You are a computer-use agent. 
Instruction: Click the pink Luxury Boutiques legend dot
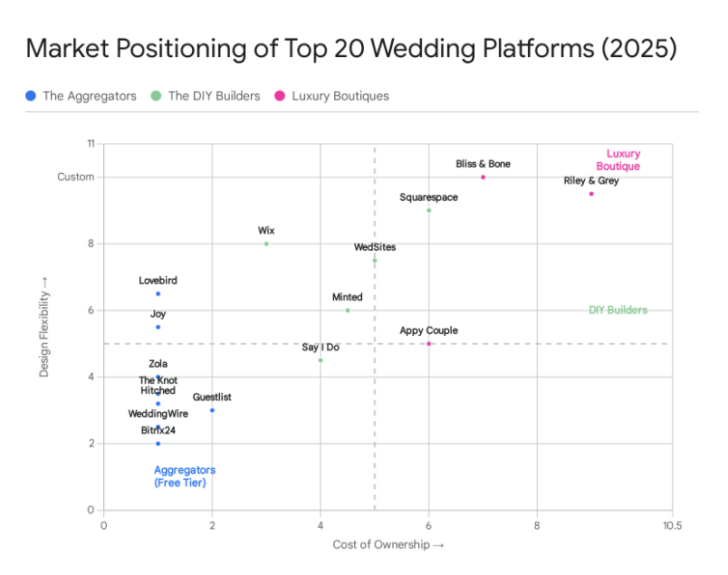coord(280,95)
